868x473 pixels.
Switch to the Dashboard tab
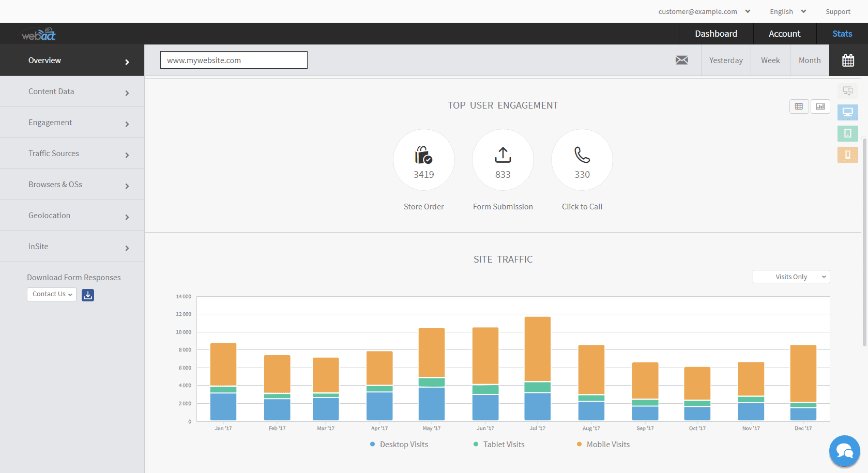[x=716, y=33]
